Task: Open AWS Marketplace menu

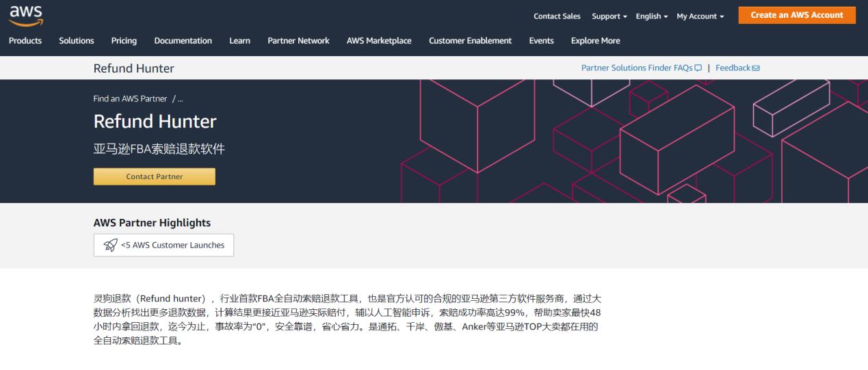Action: [379, 41]
